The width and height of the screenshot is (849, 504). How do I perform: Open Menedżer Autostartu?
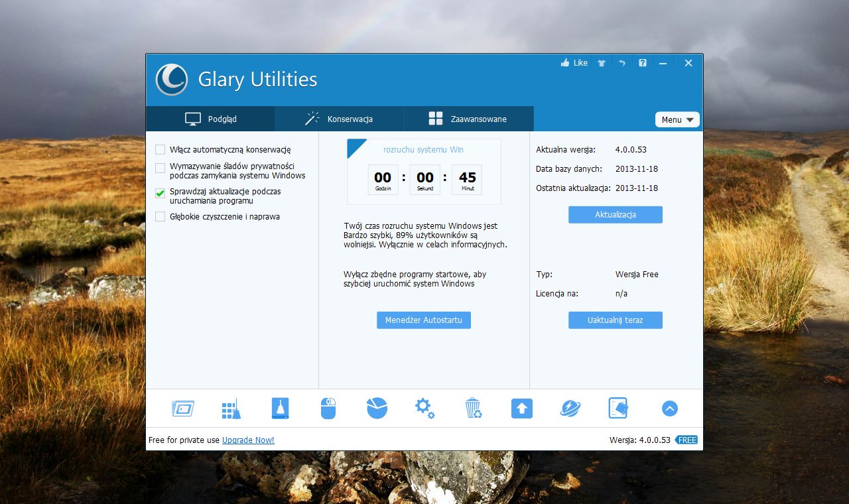424,320
